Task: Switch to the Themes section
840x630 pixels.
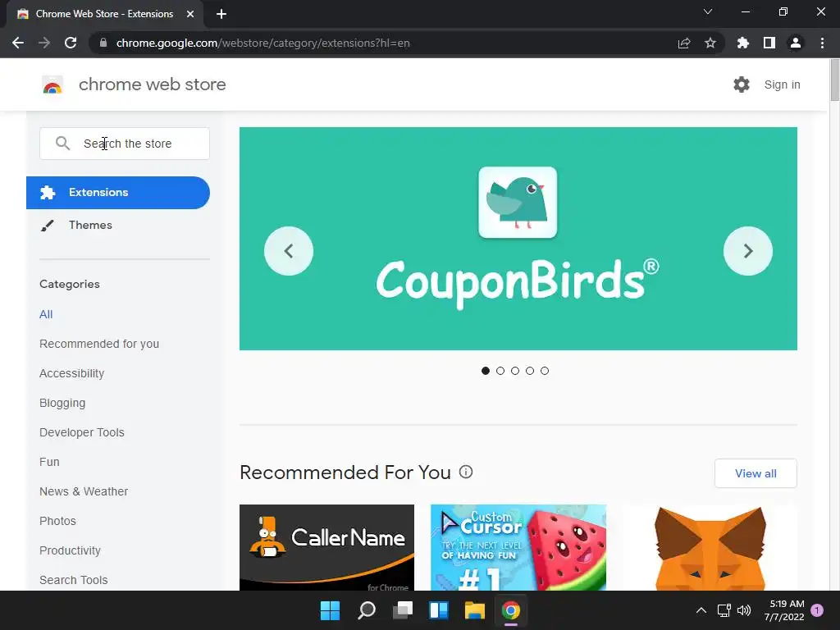Action: click(x=90, y=225)
